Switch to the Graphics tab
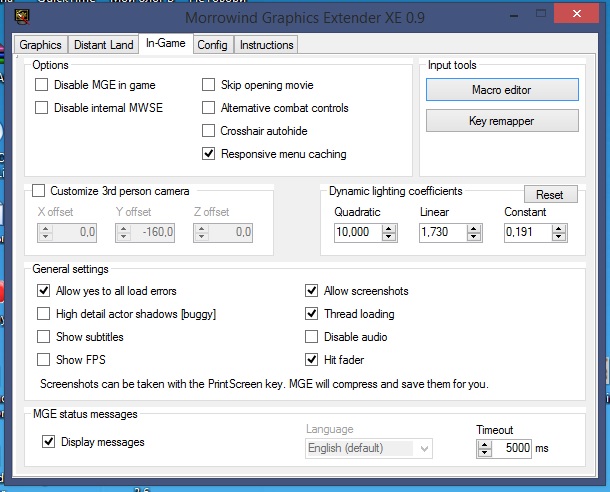 (40, 45)
